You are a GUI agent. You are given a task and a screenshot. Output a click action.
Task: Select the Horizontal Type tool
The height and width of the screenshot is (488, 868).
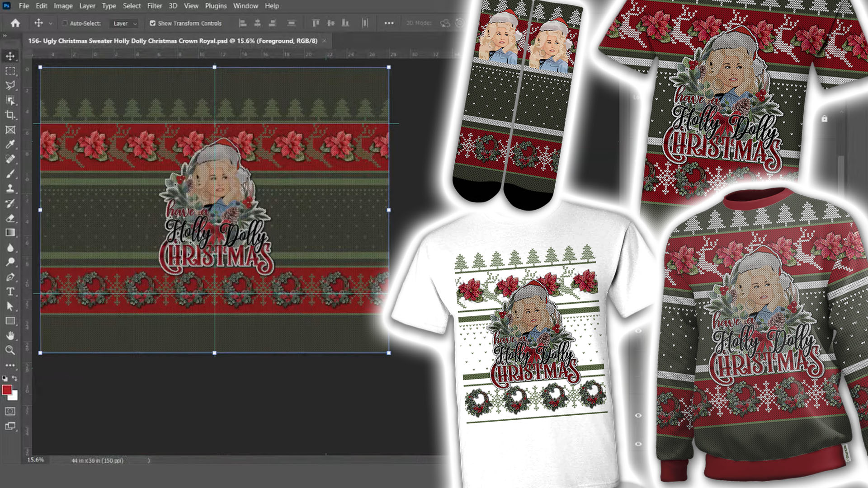[10, 291]
